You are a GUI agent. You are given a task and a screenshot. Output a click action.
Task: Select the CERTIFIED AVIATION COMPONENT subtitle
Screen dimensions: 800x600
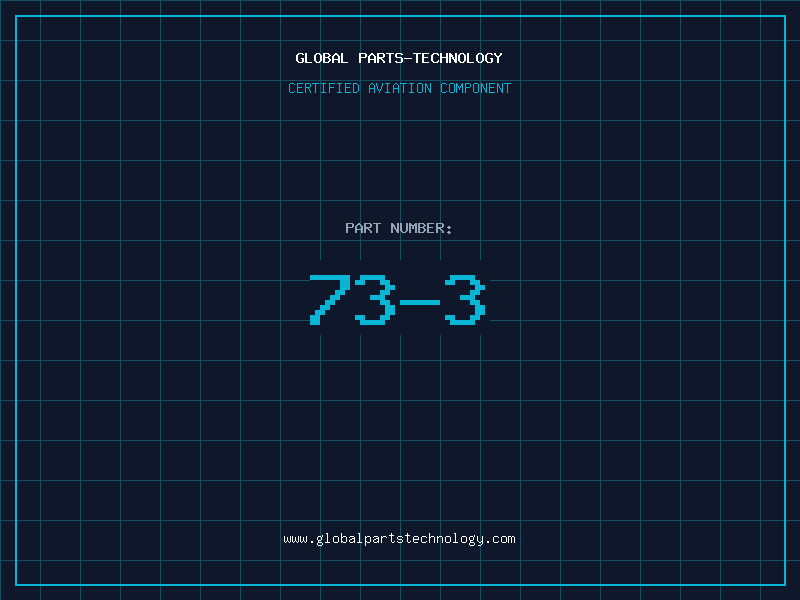[x=399, y=88]
